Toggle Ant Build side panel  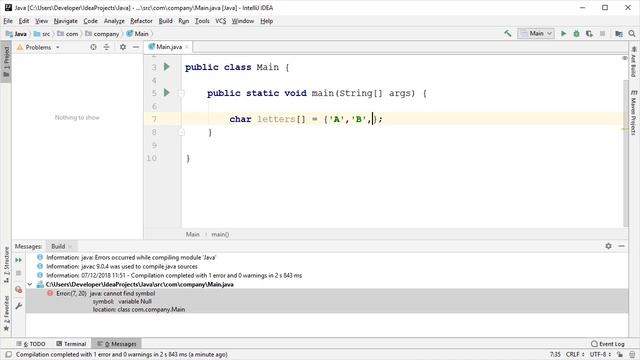pos(634,62)
